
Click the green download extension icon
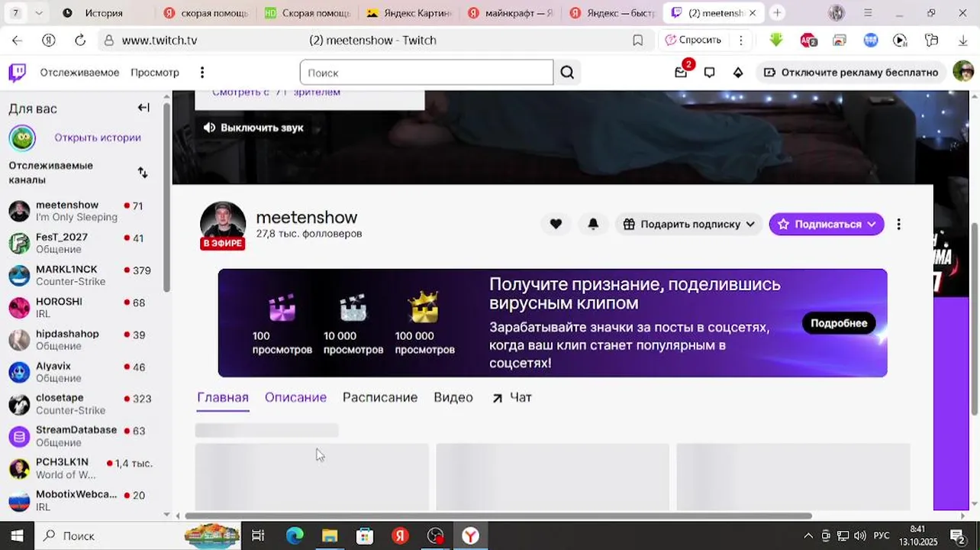coord(776,40)
